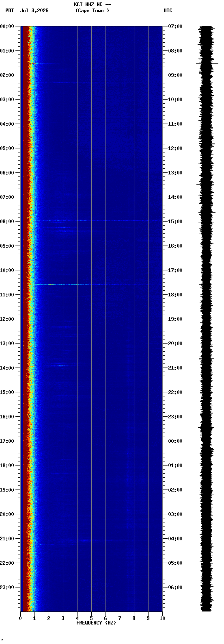Screen dimensions: 224x644
Task: Click the PDT time label '05:00'
Action: coord(7,148)
